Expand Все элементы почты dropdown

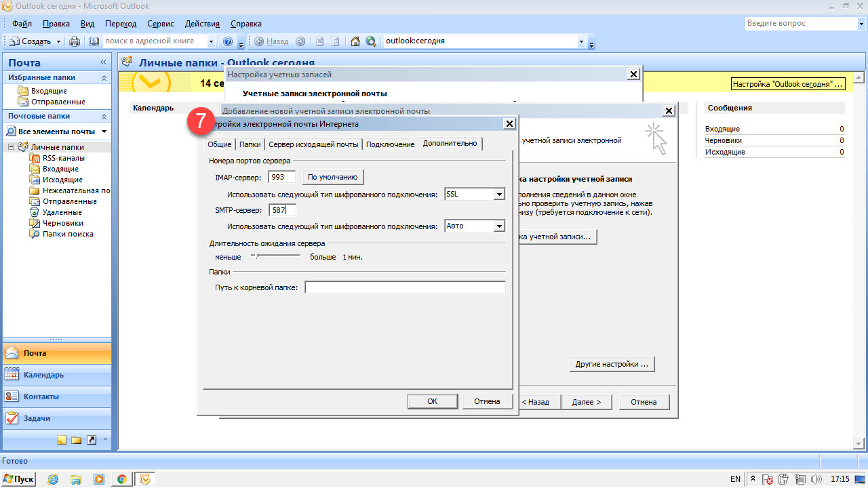click(104, 131)
